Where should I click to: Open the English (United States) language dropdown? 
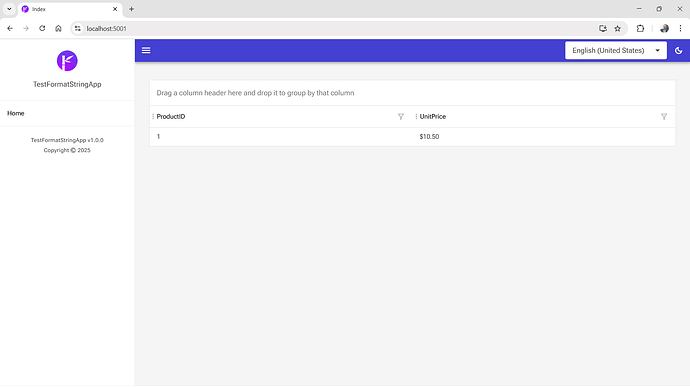[x=616, y=50]
